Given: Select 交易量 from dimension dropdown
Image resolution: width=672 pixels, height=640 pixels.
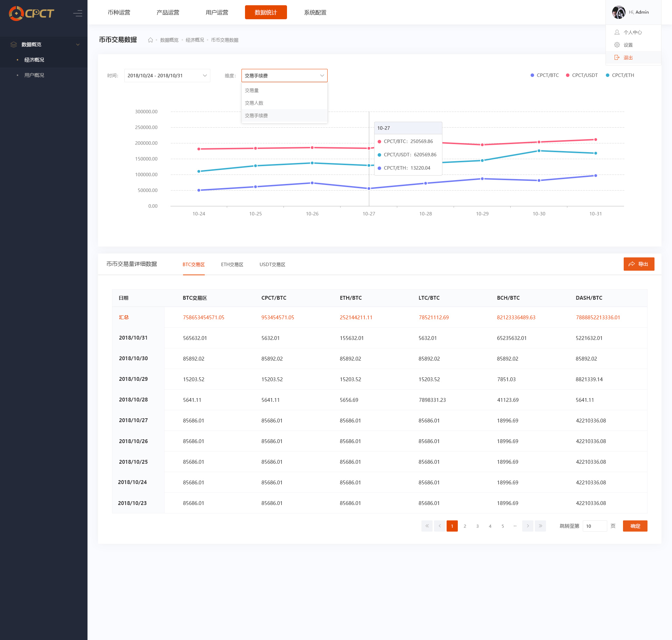Looking at the screenshot, I should tap(252, 90).
